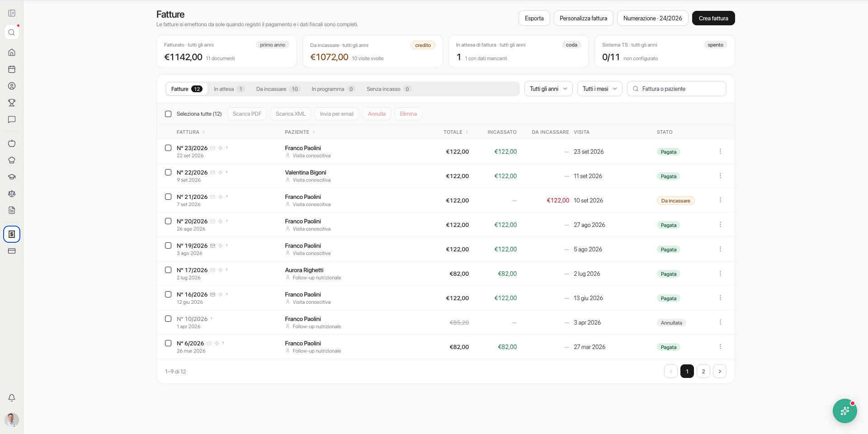This screenshot has width=868, height=434.
Task: Select checkbox for invoice N° 22/2026
Action: 168,172
